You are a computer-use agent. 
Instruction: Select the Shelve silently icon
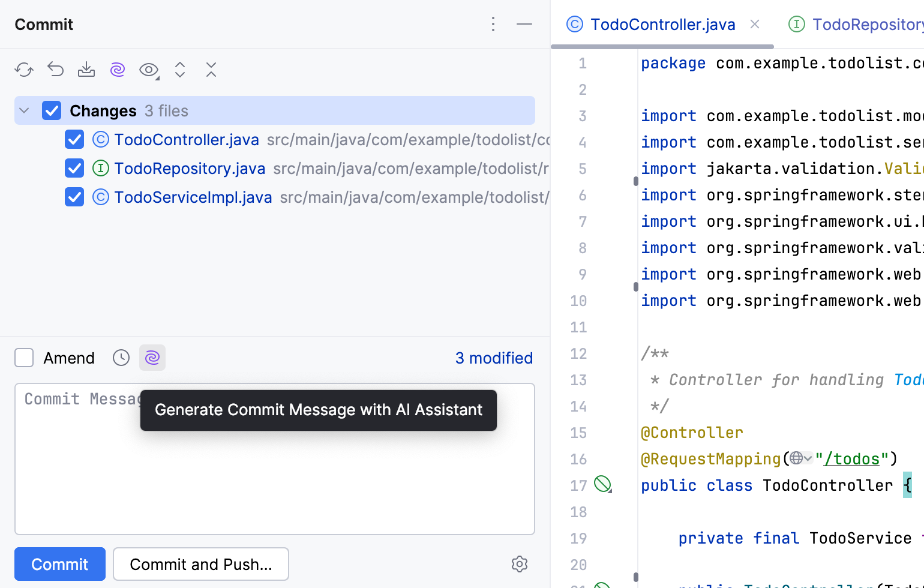click(x=86, y=70)
